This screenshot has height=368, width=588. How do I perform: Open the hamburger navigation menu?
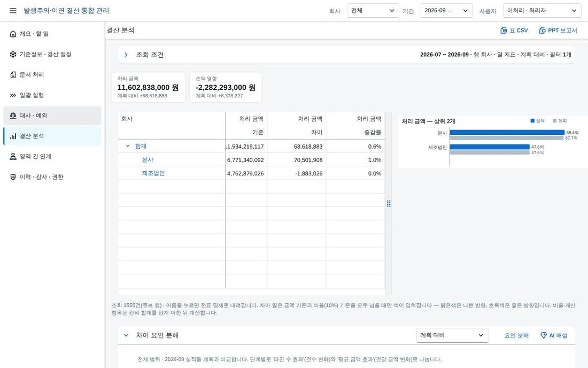click(x=13, y=11)
